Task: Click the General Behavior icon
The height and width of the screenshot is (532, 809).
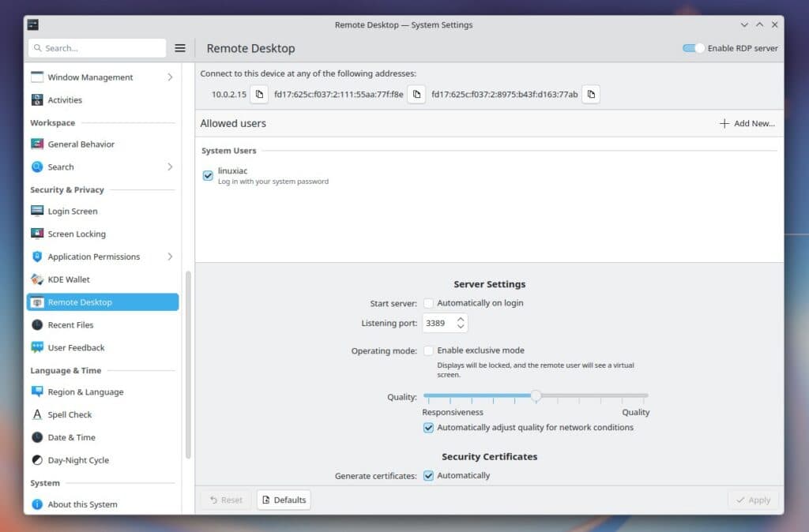Action: click(37, 144)
